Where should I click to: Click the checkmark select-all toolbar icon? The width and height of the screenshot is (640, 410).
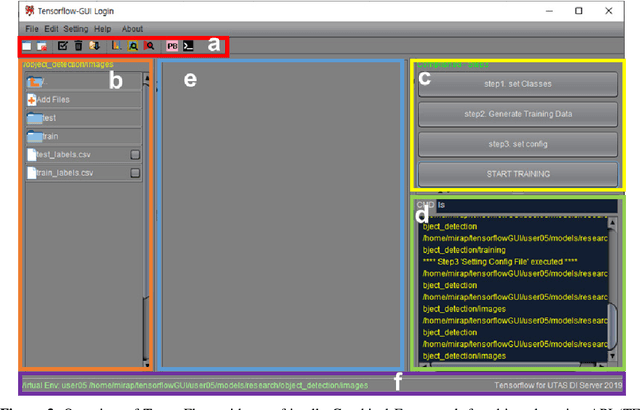tap(64, 46)
